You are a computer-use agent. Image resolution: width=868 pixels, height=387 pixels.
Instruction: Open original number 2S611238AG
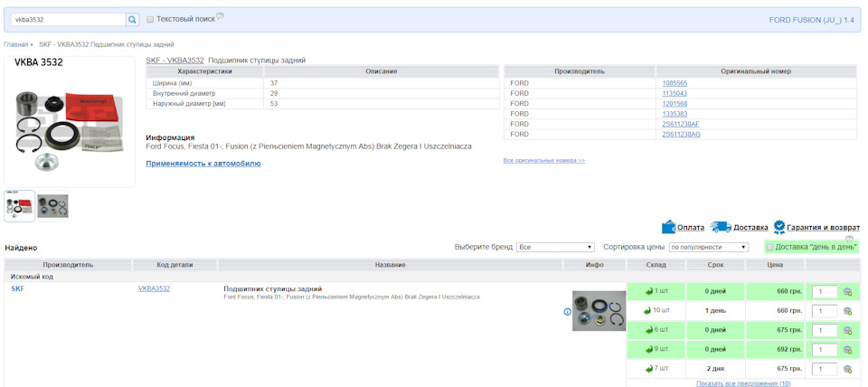[682, 135]
